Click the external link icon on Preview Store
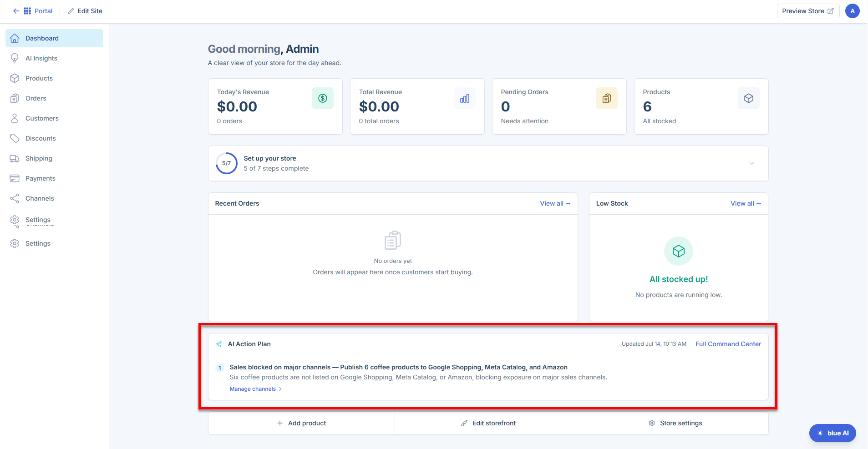Viewport: 868px width, 449px height. click(831, 11)
